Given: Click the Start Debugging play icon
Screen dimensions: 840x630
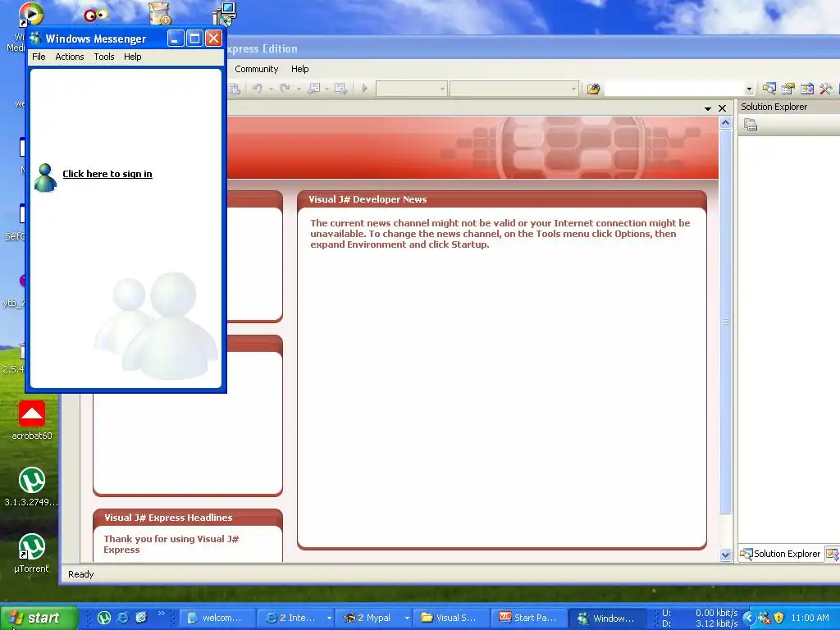Looking at the screenshot, I should (x=365, y=89).
